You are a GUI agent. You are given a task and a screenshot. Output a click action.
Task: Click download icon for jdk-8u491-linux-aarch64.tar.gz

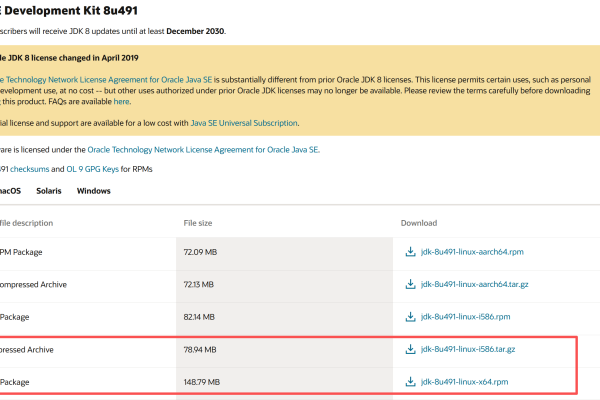[x=410, y=284]
